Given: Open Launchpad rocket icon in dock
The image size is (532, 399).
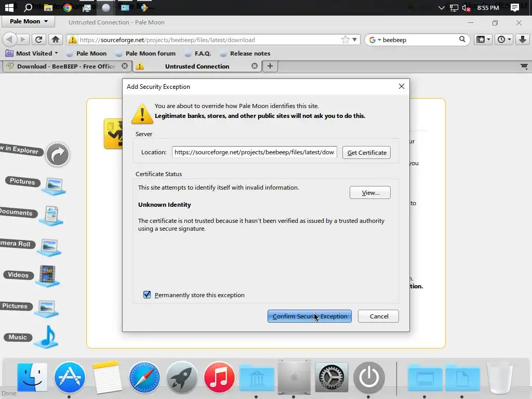Looking at the screenshot, I should point(182,377).
